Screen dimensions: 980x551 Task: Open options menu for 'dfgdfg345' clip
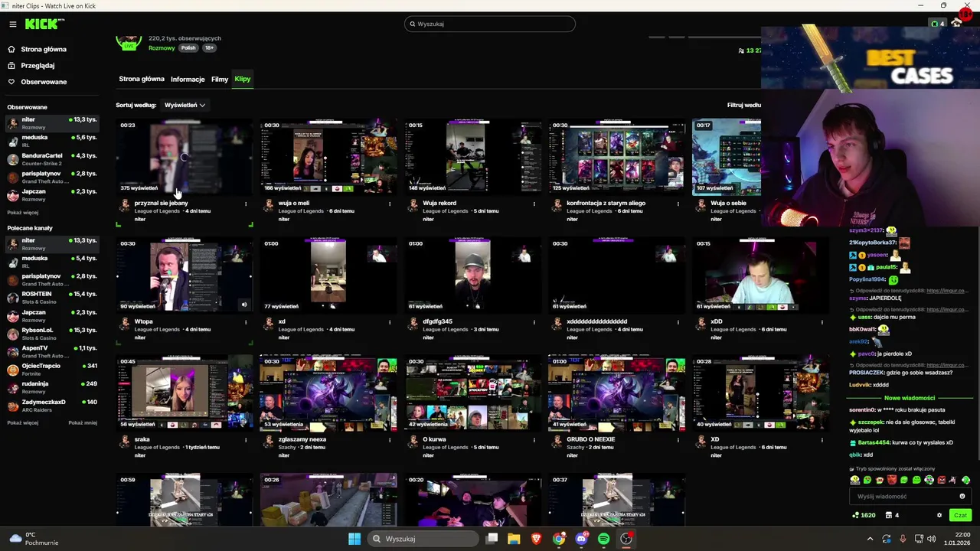(534, 322)
